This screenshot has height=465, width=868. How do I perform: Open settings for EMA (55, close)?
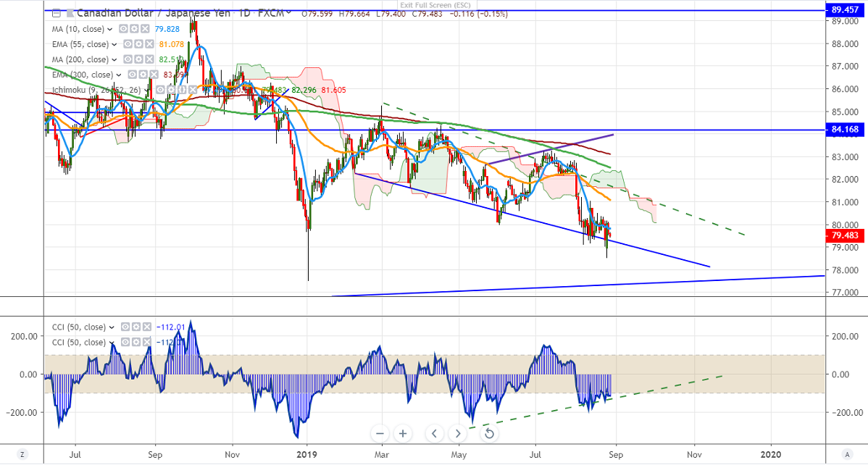click(138, 44)
